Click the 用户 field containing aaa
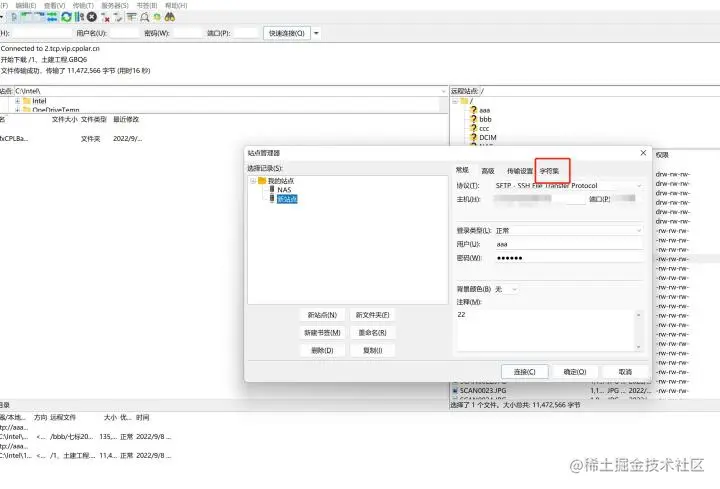The width and height of the screenshot is (720, 489). click(x=569, y=244)
